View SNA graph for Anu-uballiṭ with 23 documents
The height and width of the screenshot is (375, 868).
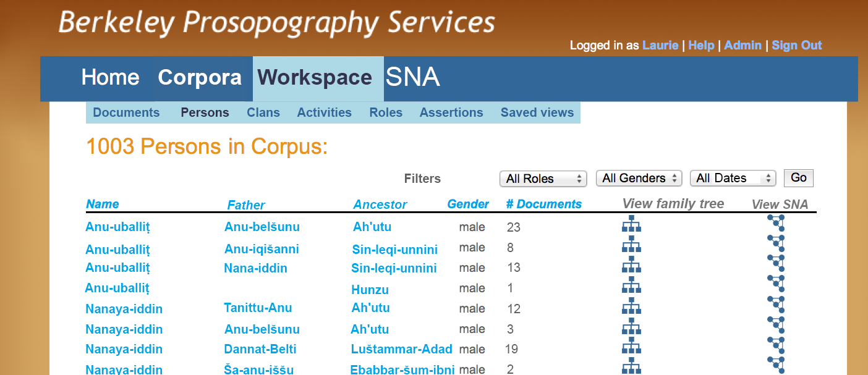pos(777,224)
